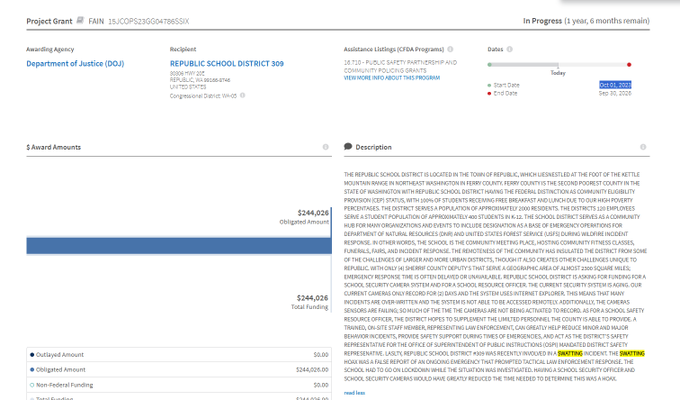Click the Dates info icon
Image resolution: width=680 pixels, height=400 pixels.
point(642,48)
